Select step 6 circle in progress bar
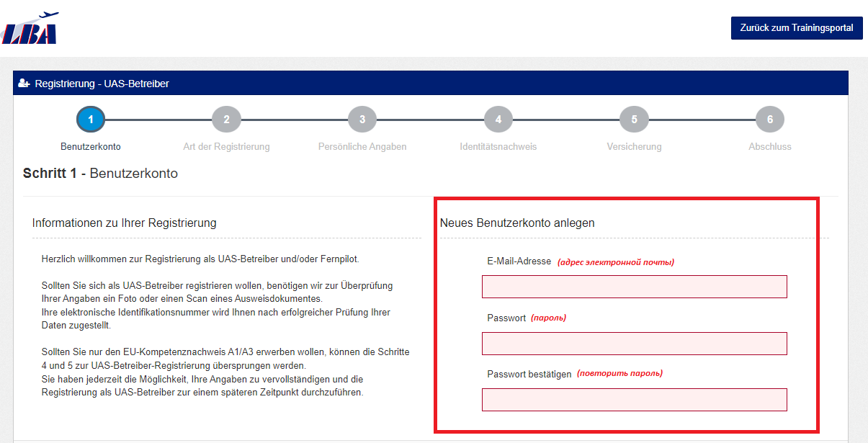Viewport: 868px width, 443px height. (x=770, y=120)
